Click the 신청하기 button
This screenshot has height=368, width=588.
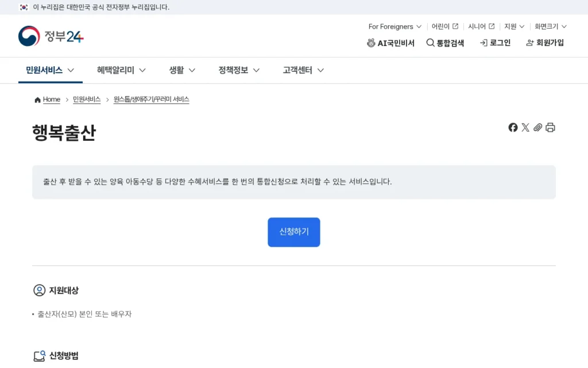point(294,232)
